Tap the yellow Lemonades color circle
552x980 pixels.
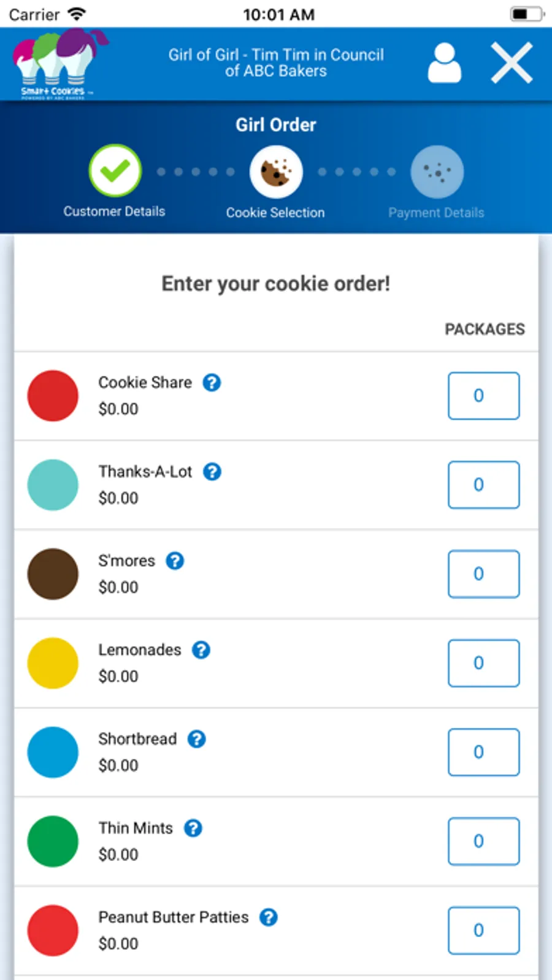click(x=53, y=663)
